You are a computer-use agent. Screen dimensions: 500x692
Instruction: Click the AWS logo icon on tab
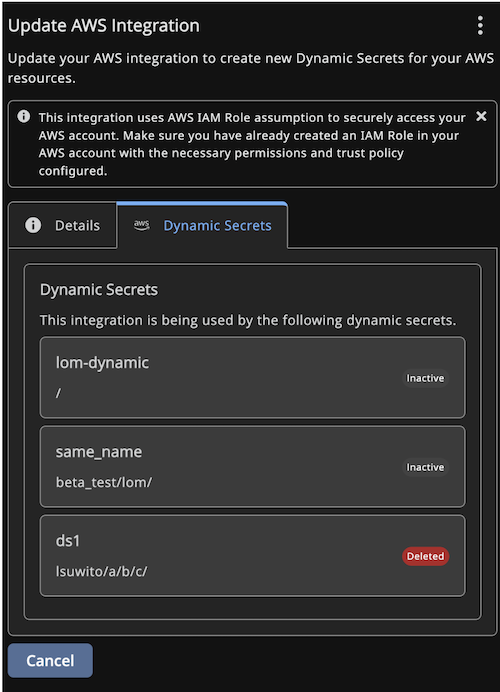[142, 225]
